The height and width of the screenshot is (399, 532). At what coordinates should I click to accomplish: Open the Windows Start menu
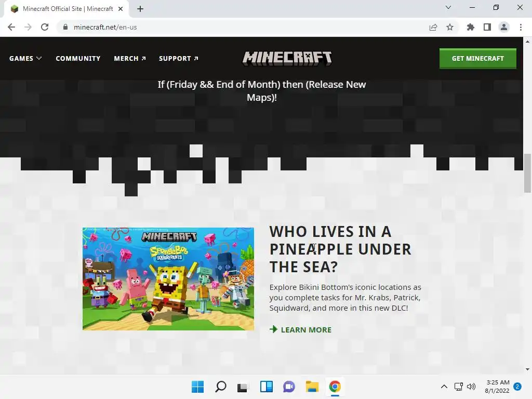[197, 387]
